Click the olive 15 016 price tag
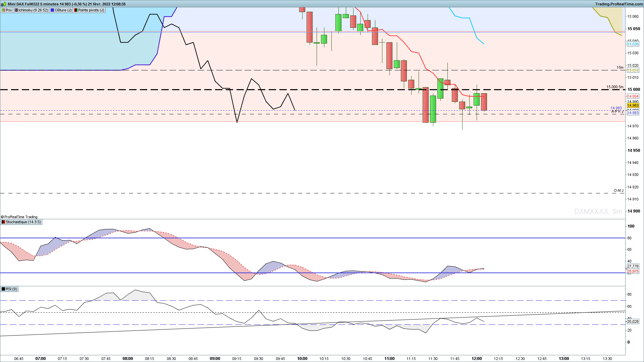Viewport: 644px width, 362px height. (x=633, y=70)
